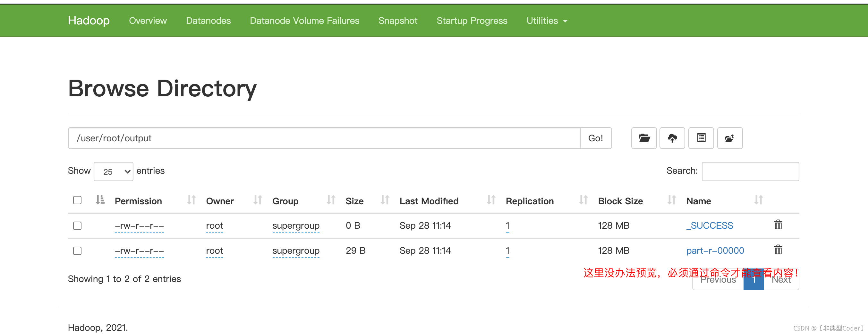This screenshot has width=868, height=334.
Task: Sort table by Size column arrows
Action: (385, 200)
